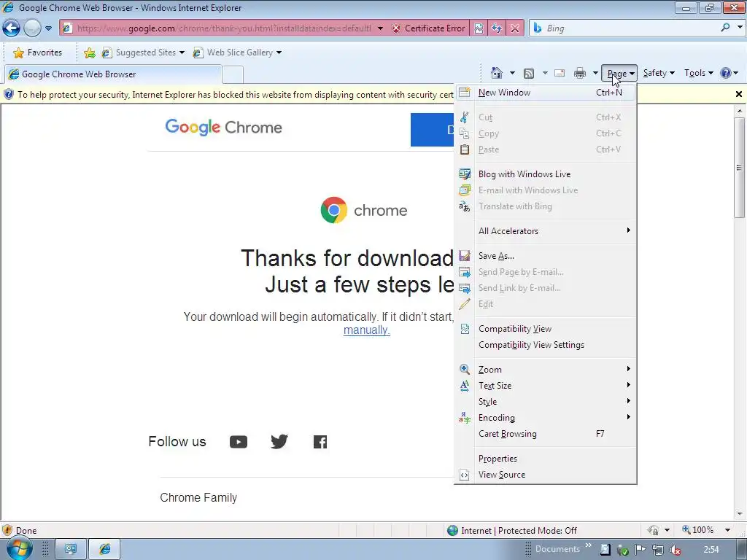Open the Tools menu
Screen dimensions: 747x560
tap(698, 73)
